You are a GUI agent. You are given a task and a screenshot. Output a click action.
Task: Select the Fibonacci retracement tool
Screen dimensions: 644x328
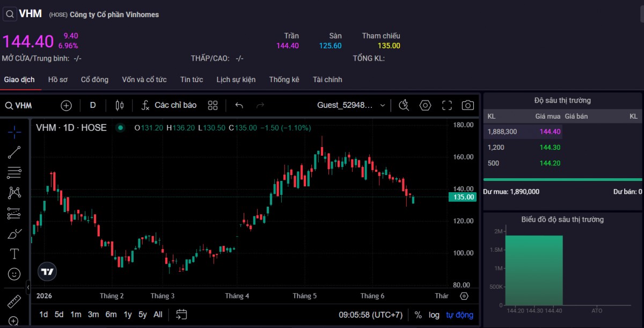(x=14, y=172)
